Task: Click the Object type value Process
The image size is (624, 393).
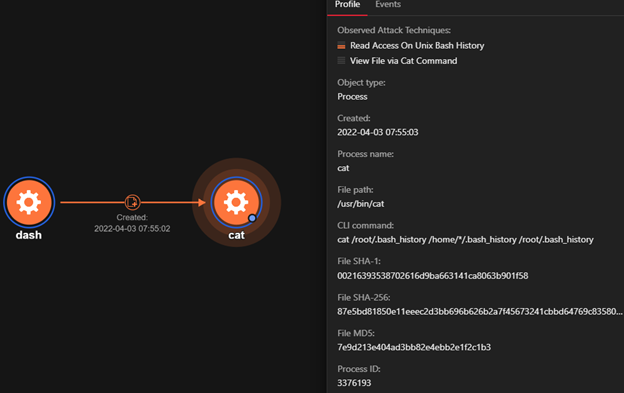Action: point(352,97)
